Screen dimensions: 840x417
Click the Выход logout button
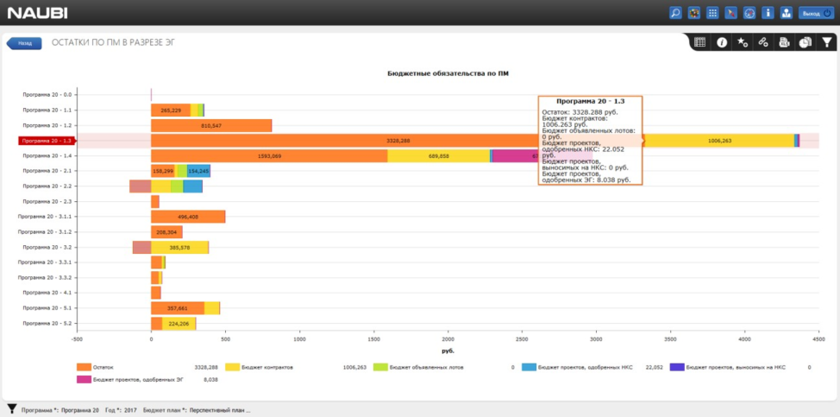pyautogui.click(x=813, y=13)
